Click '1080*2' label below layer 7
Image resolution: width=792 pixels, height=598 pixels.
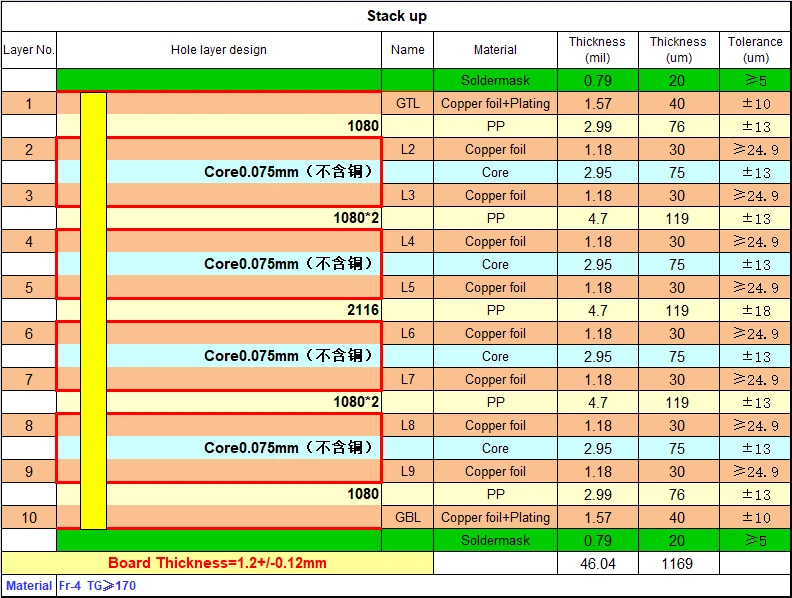[x=356, y=402]
